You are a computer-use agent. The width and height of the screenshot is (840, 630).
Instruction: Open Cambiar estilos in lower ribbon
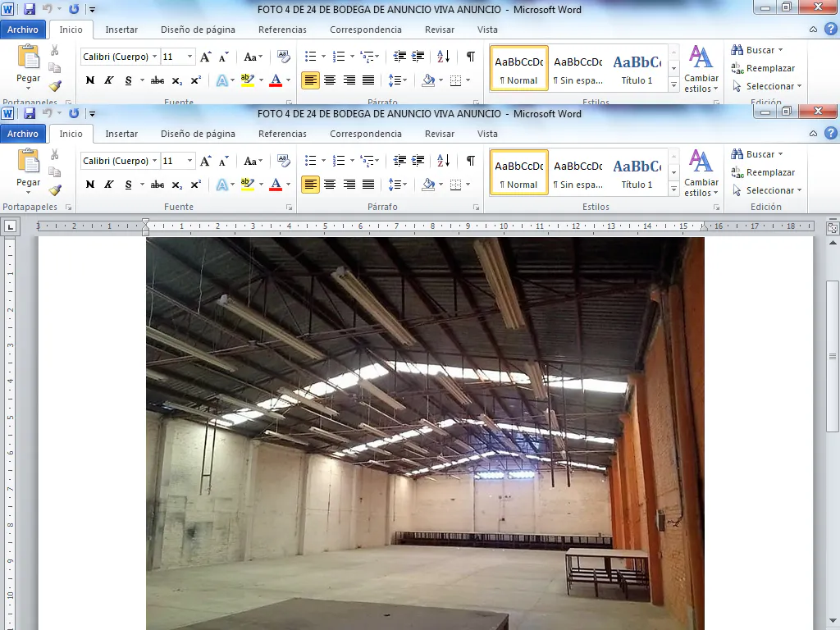[701, 174]
